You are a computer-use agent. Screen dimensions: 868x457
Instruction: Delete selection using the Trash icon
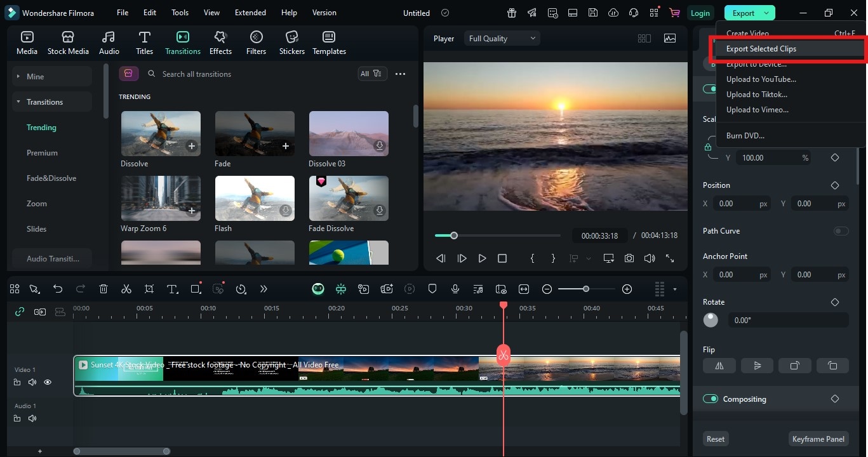click(x=103, y=289)
